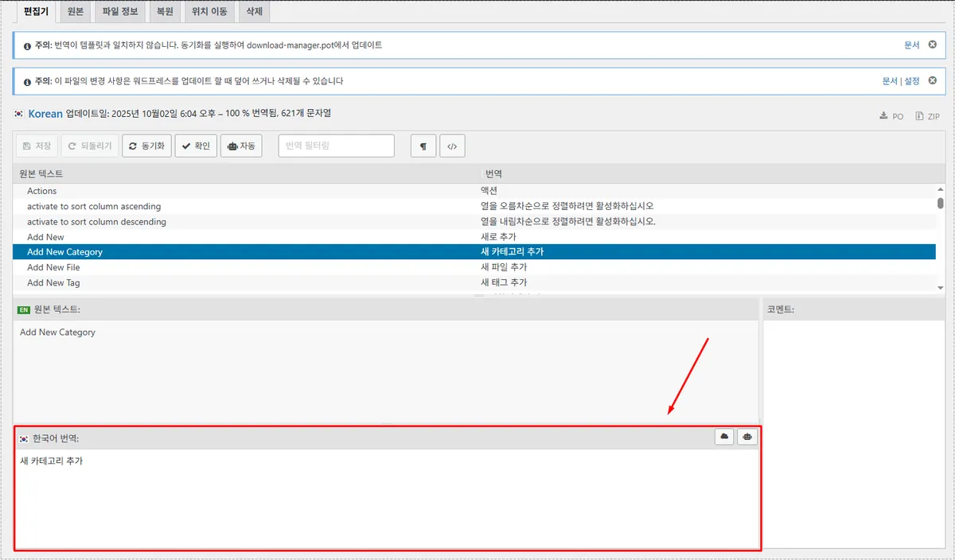Viewport: 955px width, 560px height.
Task: Click the 되돌리기 revert button
Action: click(89, 146)
